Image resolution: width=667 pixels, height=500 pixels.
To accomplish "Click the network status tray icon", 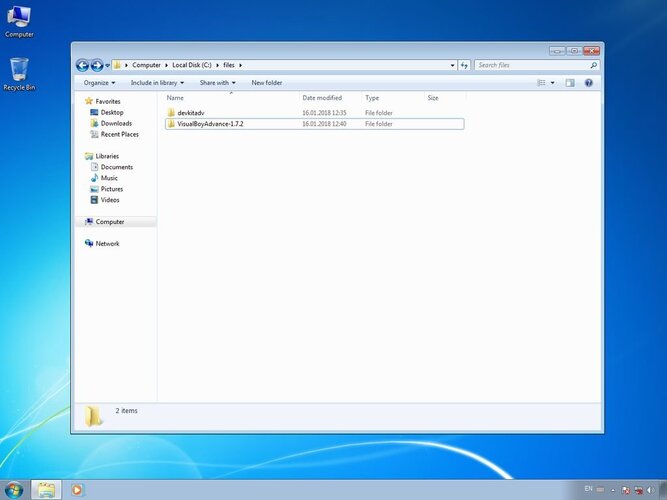I will coord(638,490).
